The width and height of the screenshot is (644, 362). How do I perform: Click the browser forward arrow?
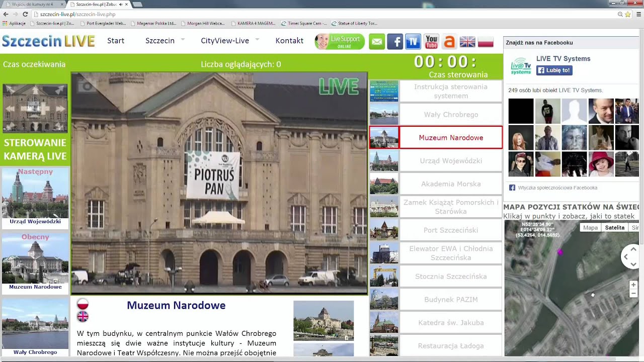[x=16, y=15]
